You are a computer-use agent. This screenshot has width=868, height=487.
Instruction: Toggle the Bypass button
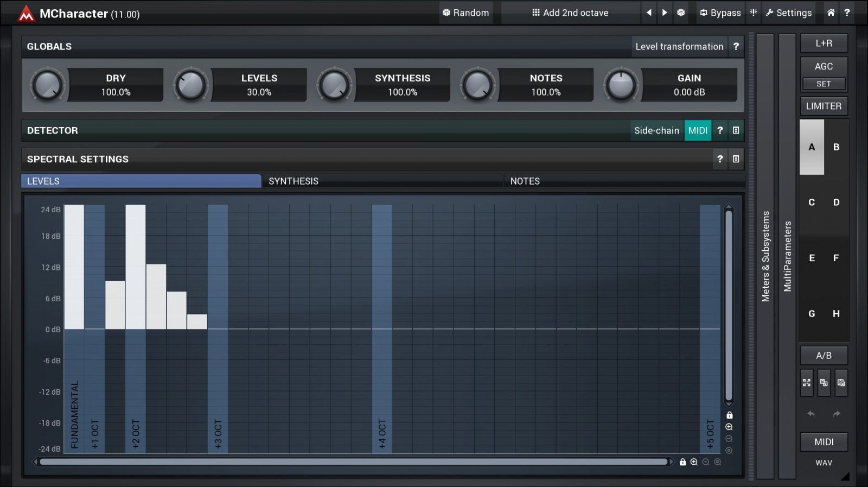[720, 12]
